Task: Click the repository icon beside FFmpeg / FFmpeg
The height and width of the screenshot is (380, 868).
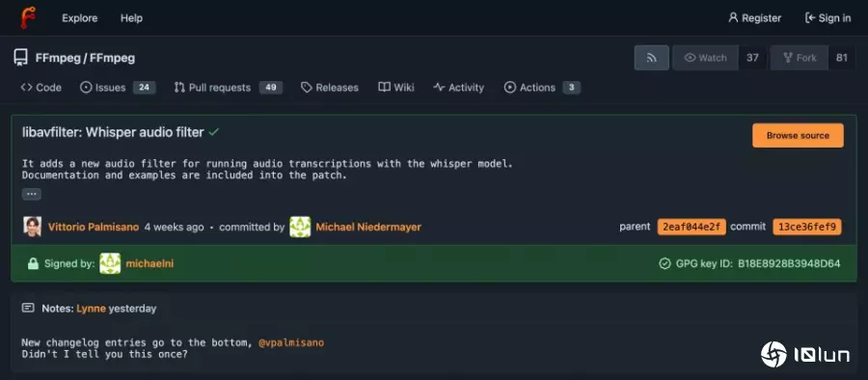Action: (20, 58)
